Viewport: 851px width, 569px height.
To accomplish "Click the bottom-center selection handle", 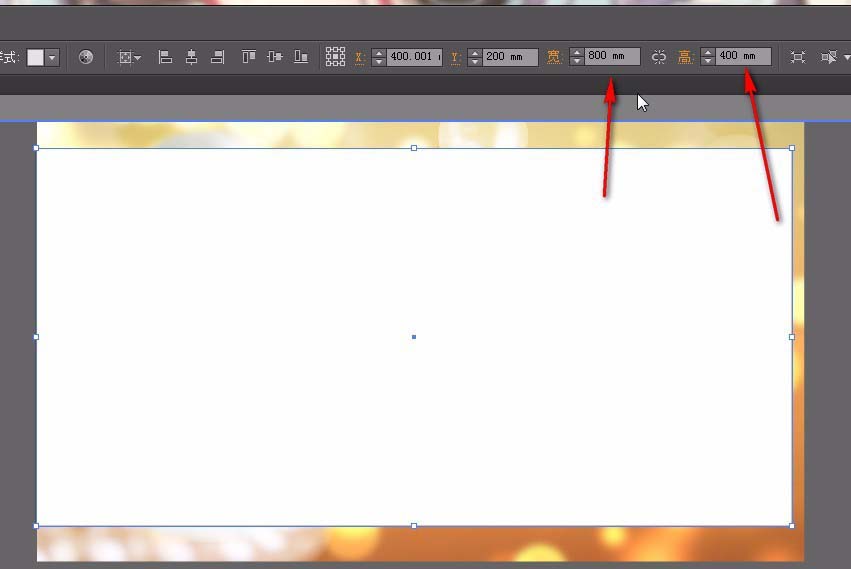I will point(414,526).
